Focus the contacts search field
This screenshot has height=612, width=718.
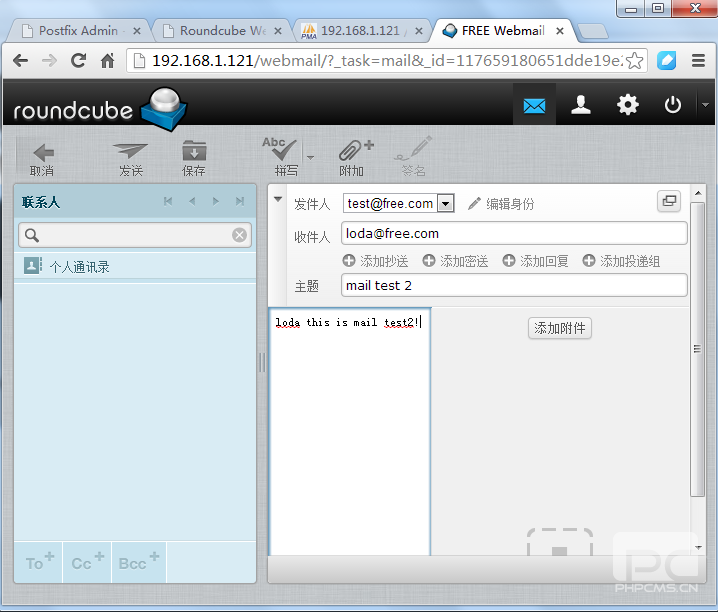point(135,235)
